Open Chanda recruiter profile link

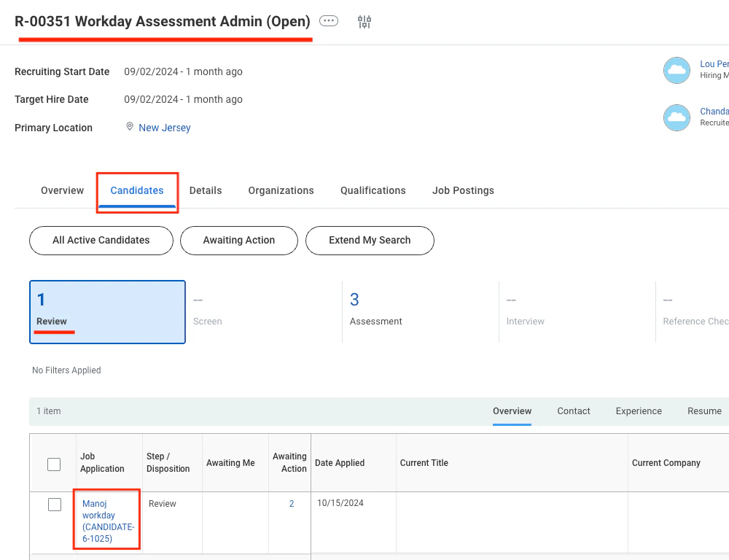pos(714,112)
